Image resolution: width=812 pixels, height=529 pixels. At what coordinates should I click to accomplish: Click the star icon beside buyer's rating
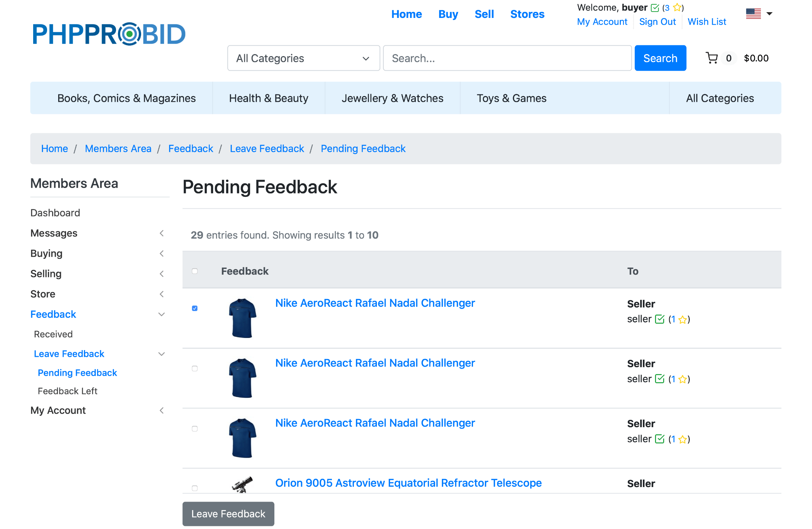tap(677, 7)
